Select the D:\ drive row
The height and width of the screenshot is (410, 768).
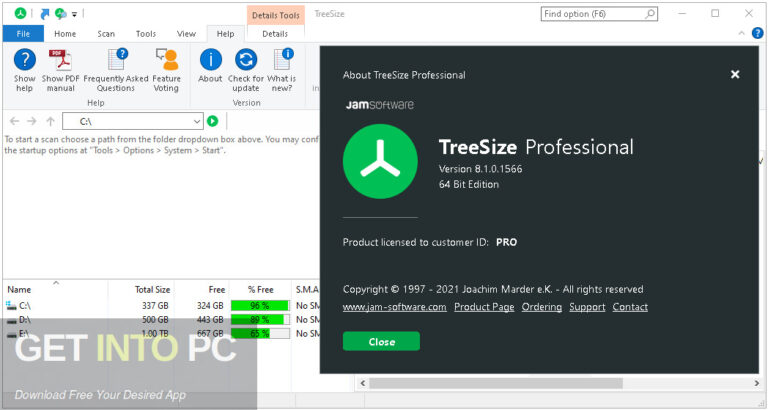[162, 320]
